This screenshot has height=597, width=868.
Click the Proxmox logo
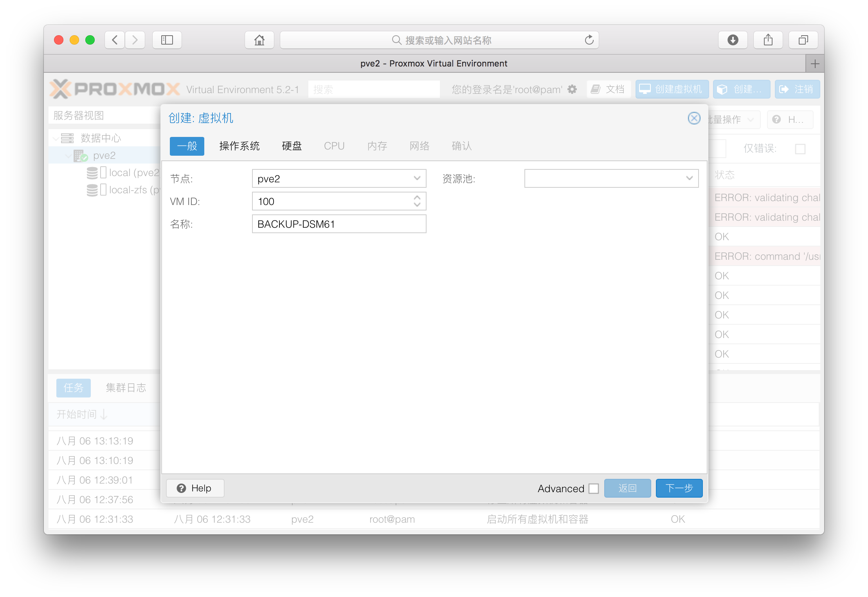(x=115, y=89)
